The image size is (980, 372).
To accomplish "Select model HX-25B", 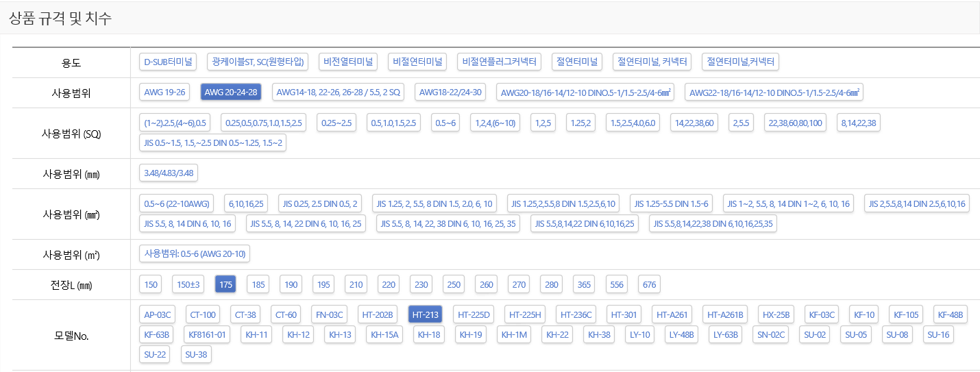I will point(776,315).
